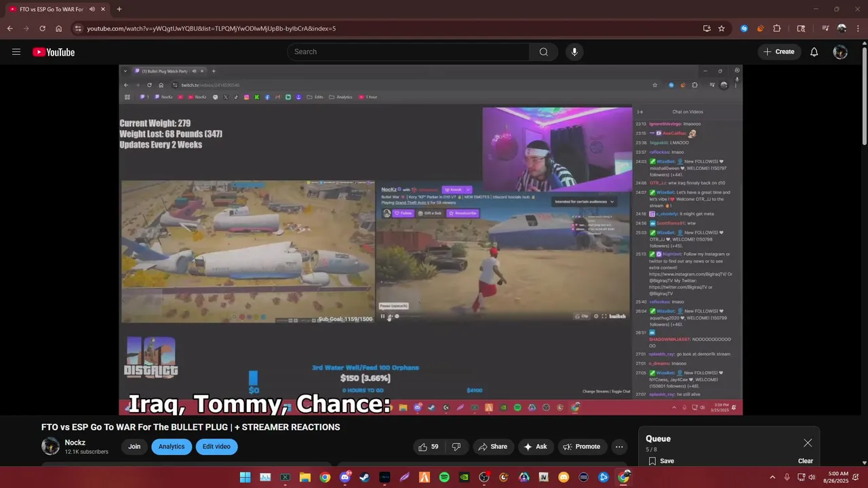
Task: Click the address bar URL
Action: click(212, 28)
